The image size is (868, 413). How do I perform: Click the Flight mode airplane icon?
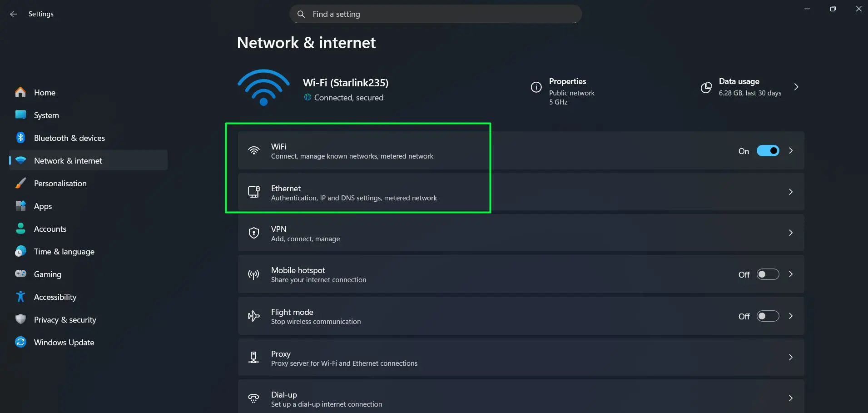pos(254,316)
